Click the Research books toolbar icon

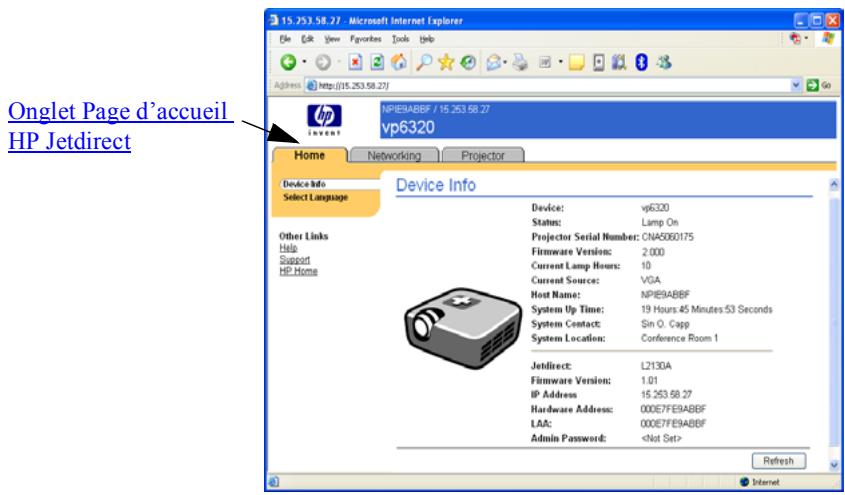point(619,62)
